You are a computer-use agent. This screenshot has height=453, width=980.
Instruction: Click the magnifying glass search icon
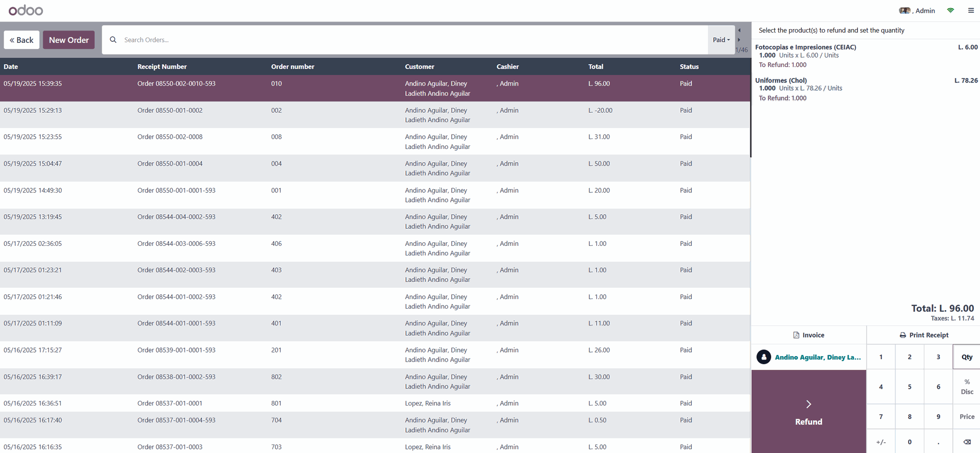point(113,40)
